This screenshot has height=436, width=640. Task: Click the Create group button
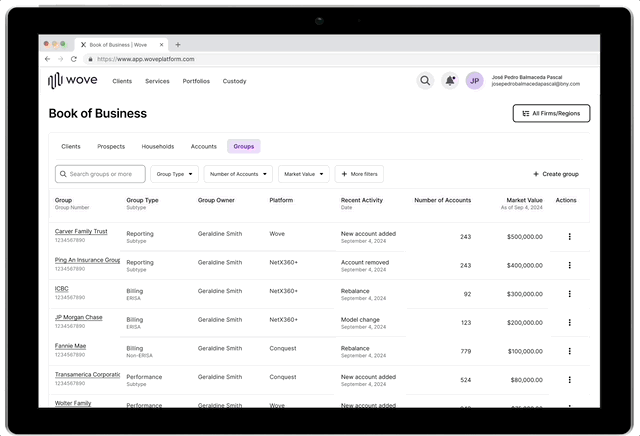tap(556, 174)
